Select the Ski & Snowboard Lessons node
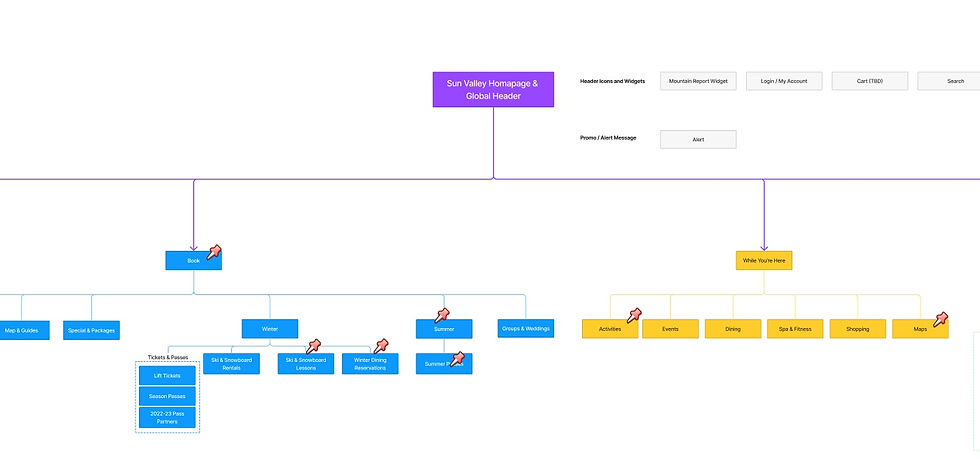This screenshot has height=459, width=980. [x=306, y=364]
